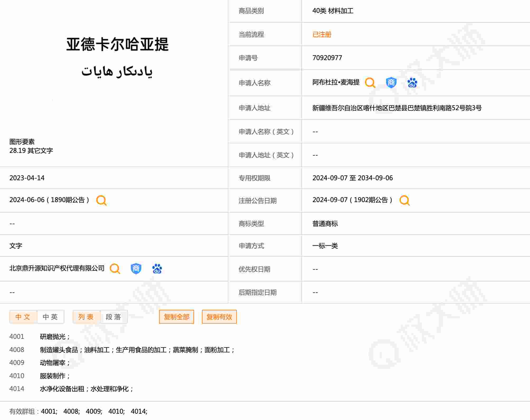Click the 已注册 status text
Screen dimensions: 530x420
point(322,35)
